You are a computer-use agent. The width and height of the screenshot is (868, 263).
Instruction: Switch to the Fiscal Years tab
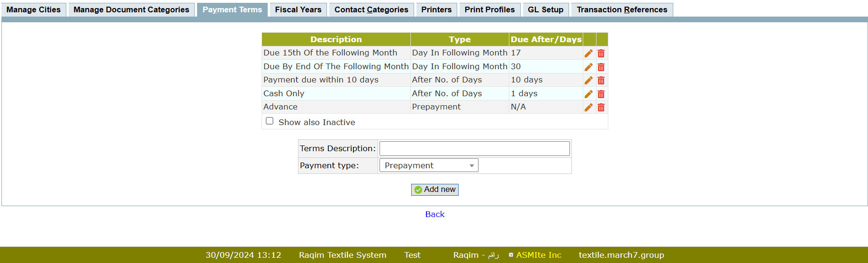(x=298, y=9)
